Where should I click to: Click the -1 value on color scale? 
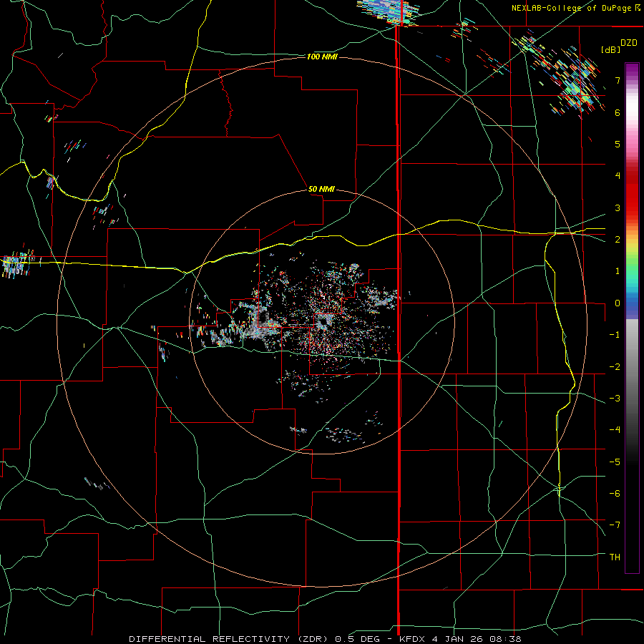615,335
